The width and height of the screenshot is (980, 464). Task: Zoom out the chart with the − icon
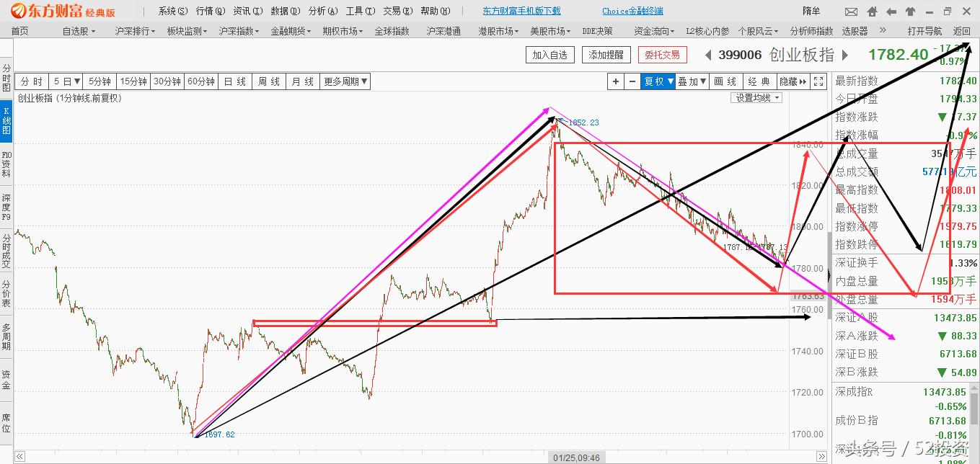click(632, 81)
